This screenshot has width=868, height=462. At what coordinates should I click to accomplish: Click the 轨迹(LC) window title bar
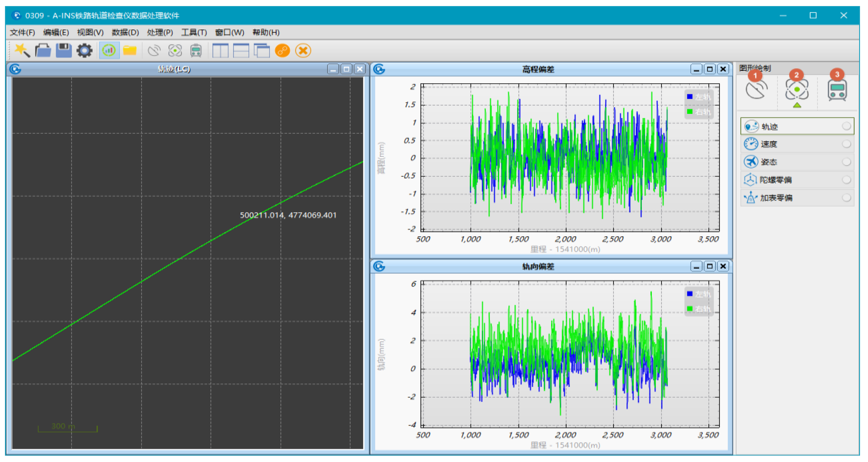click(174, 69)
